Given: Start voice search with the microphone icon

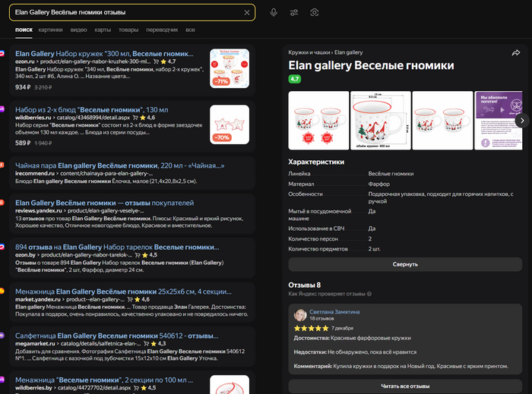Looking at the screenshot, I should pyautogui.click(x=274, y=13).
